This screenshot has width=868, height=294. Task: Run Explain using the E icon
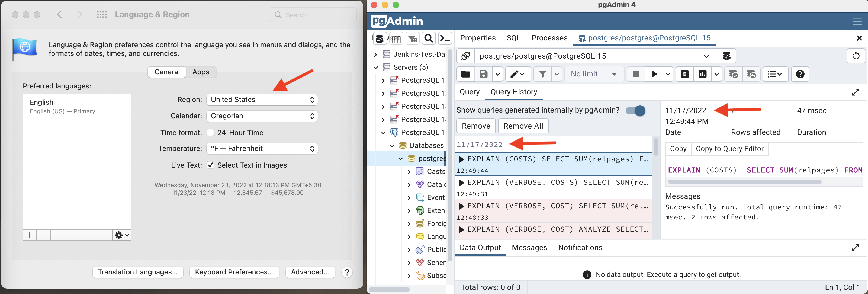(684, 74)
